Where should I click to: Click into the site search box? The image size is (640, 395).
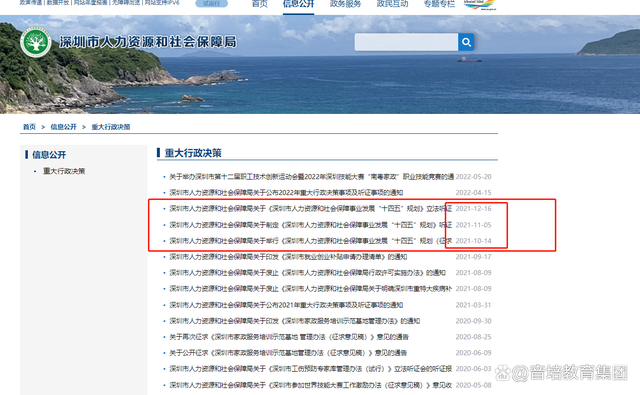(x=406, y=42)
